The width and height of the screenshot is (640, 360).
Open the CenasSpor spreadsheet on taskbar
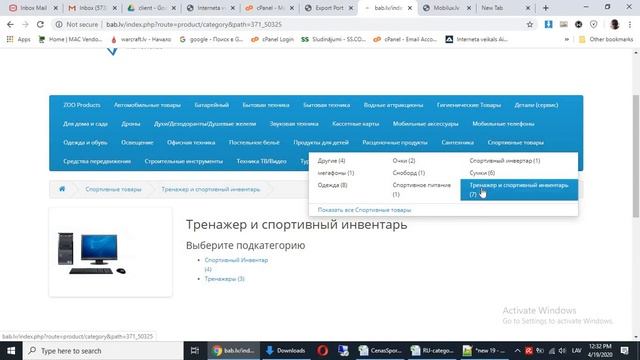pyautogui.click(x=380, y=351)
